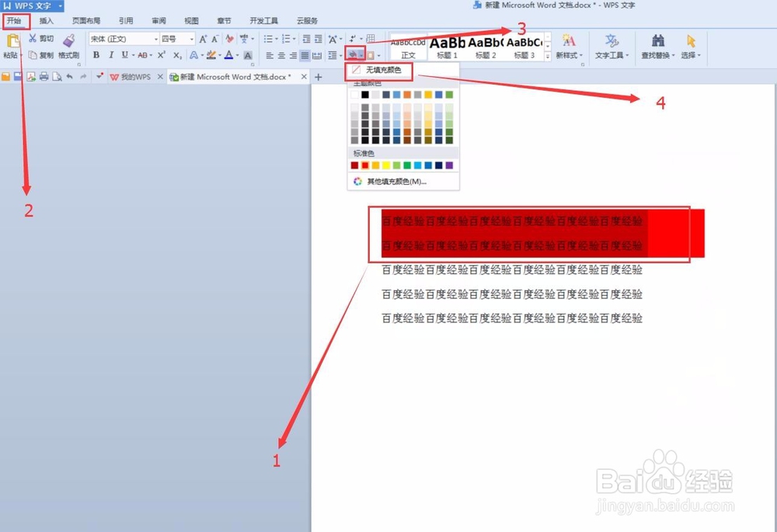The width and height of the screenshot is (777, 532).
Task: Expand the font color A dropdown arrow
Action: (x=237, y=55)
